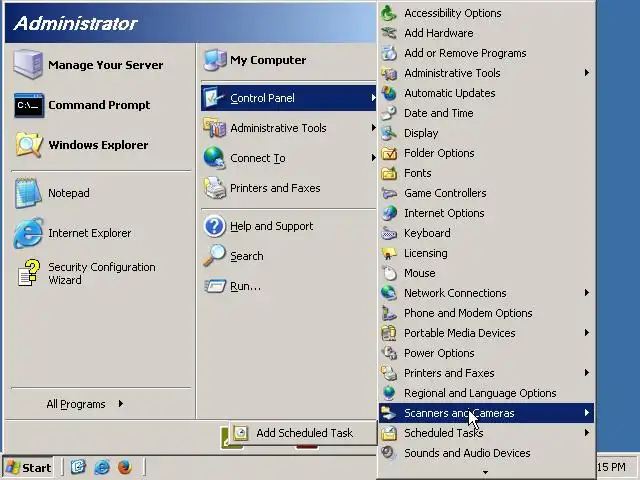Screen dimensions: 640x480
Task: Click the Keyboard icon
Action: coord(389,233)
